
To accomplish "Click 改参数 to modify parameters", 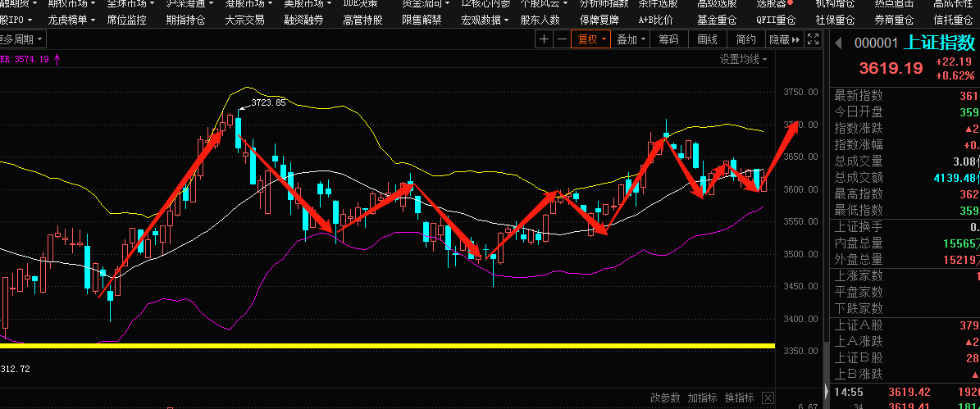I will point(665,398).
